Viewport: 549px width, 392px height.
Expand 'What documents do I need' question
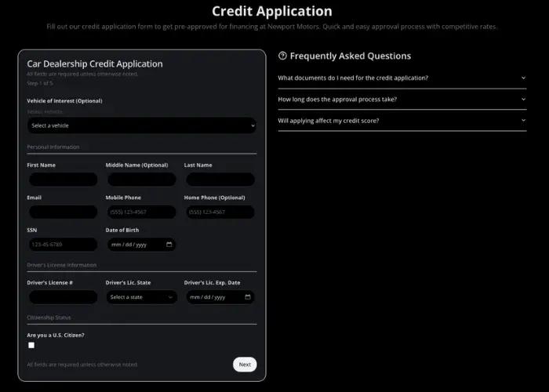(x=402, y=78)
